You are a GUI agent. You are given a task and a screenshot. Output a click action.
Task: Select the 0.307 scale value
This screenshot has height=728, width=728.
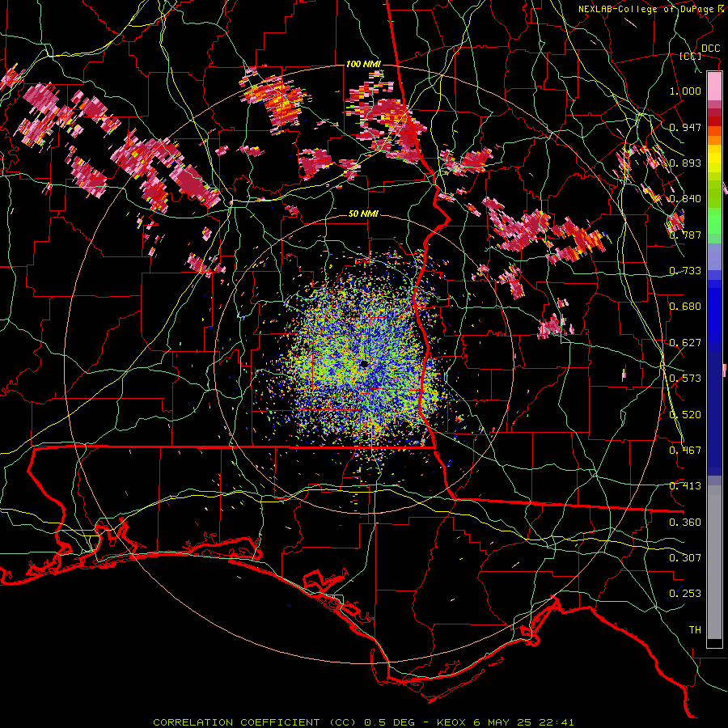click(685, 558)
